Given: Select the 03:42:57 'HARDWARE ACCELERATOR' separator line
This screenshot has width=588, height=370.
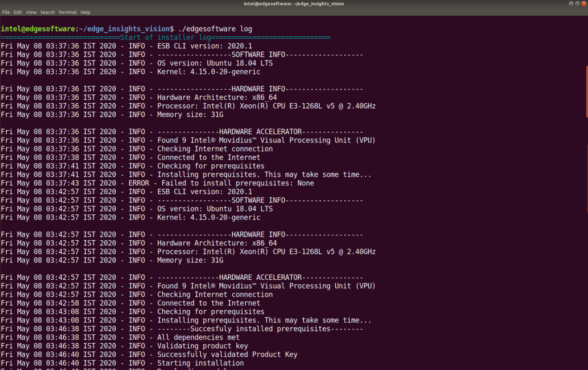Looking at the screenshot, I should point(182,278).
